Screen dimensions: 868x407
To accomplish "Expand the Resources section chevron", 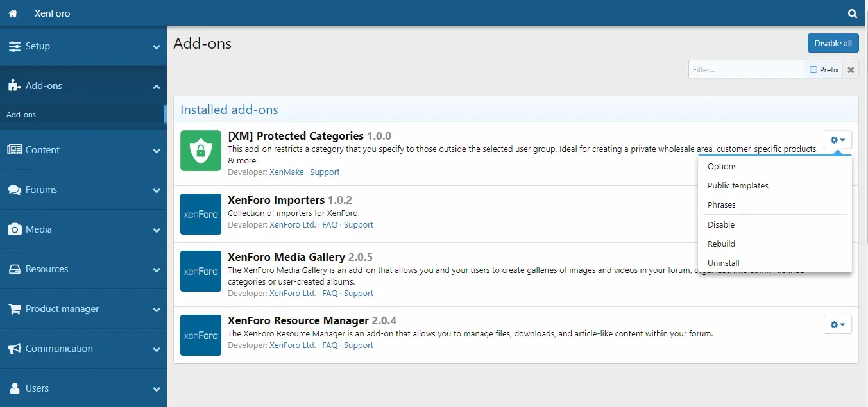I will point(157,270).
